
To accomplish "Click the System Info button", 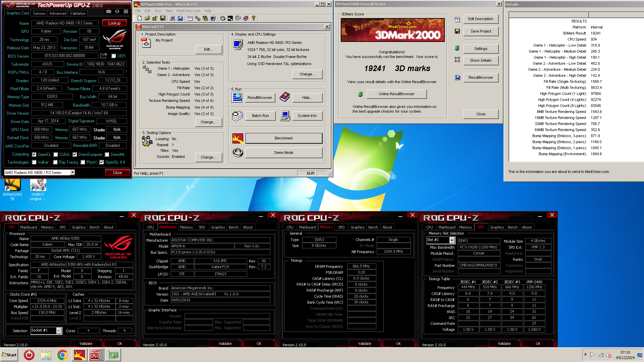I will tap(307, 116).
